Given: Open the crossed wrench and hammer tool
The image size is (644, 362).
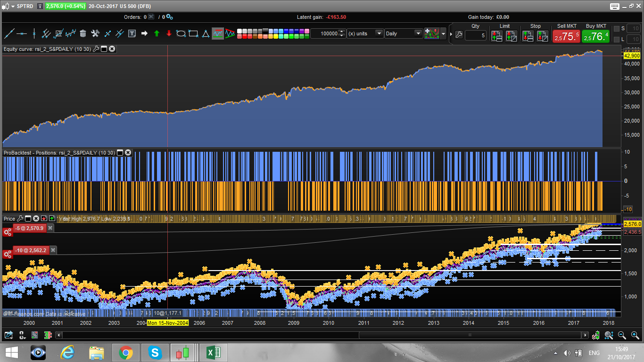Looking at the screenshot, I should 95,33.
